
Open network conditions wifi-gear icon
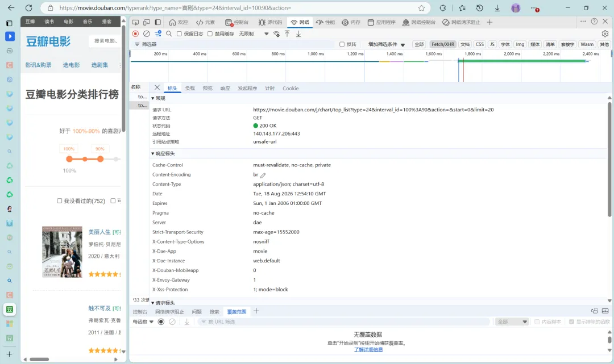pyautogui.click(x=276, y=34)
